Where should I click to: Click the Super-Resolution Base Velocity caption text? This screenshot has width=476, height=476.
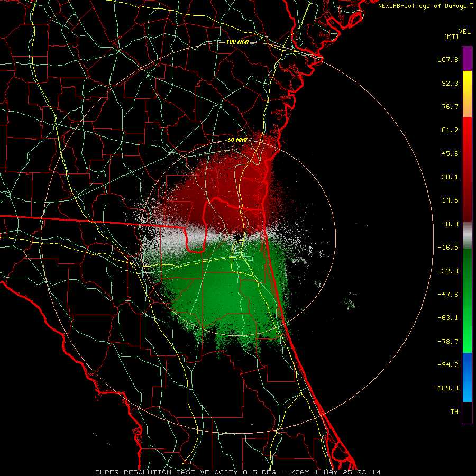pos(237,472)
